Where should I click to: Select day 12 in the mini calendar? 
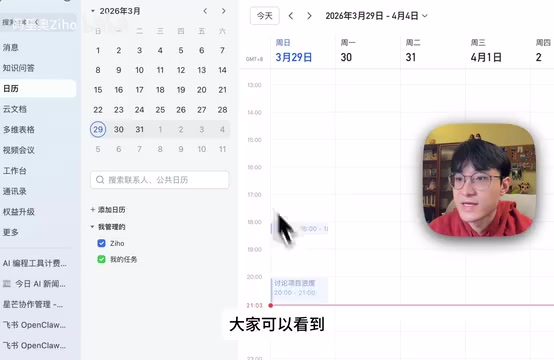click(x=181, y=70)
